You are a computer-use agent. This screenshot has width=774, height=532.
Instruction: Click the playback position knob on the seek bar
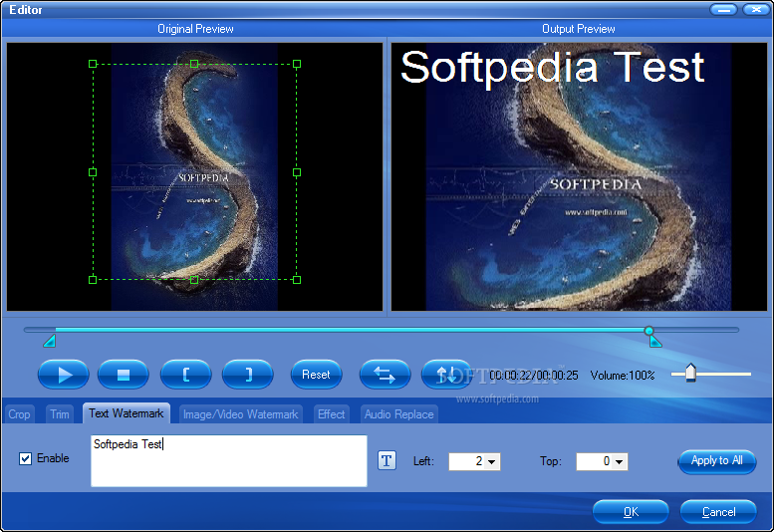coord(649,330)
